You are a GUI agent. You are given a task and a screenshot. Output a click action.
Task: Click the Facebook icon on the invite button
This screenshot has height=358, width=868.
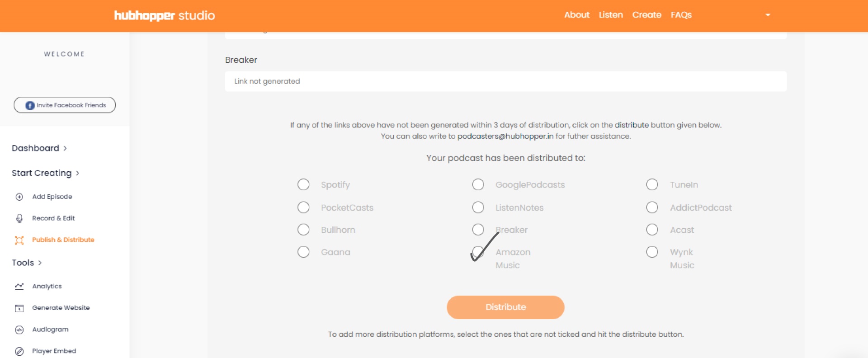(29, 105)
